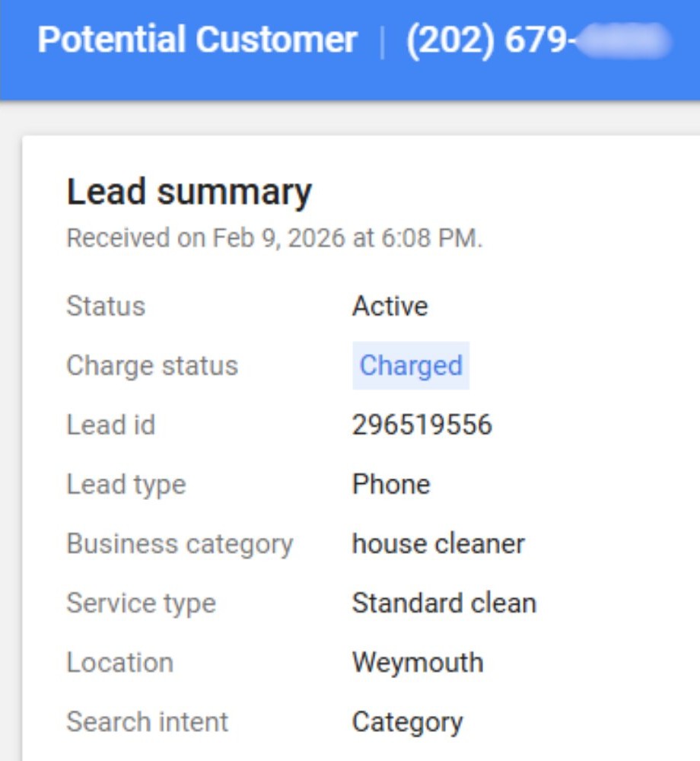Click the Location field label
The image size is (700, 761).
click(x=119, y=663)
